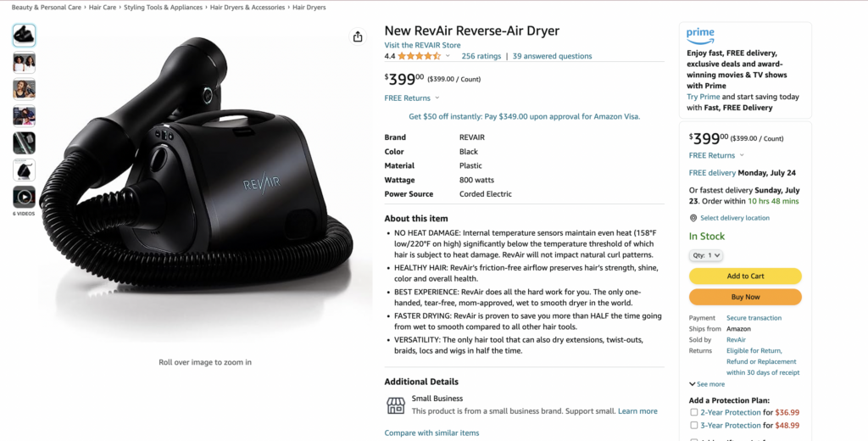Viewport: 868px width, 441px height.
Task: Select the second thumbnail with two women
Action: [24, 63]
